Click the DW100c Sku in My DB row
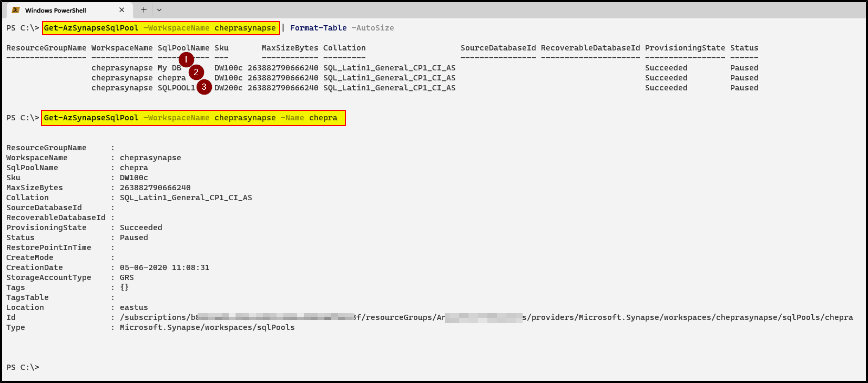The height and width of the screenshot is (383, 868). [x=229, y=68]
